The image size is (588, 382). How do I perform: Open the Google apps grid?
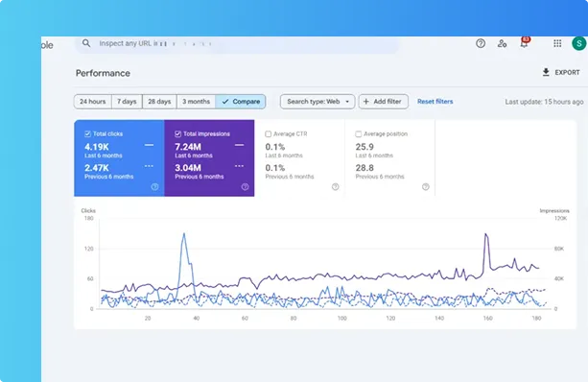(x=557, y=43)
